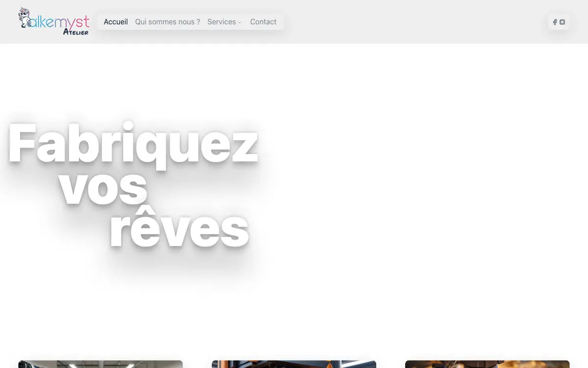
Task: Open the Qui sommes nous ? page
Action: [x=168, y=22]
